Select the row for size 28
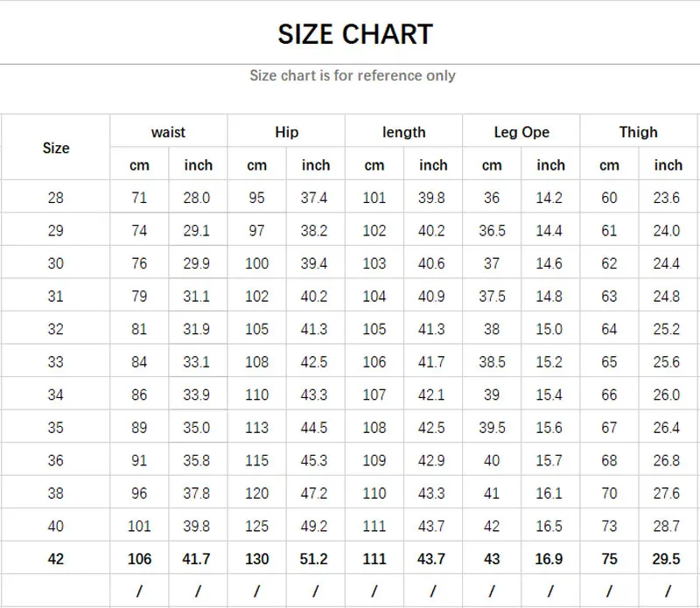This screenshot has height=608, width=700. click(56, 197)
